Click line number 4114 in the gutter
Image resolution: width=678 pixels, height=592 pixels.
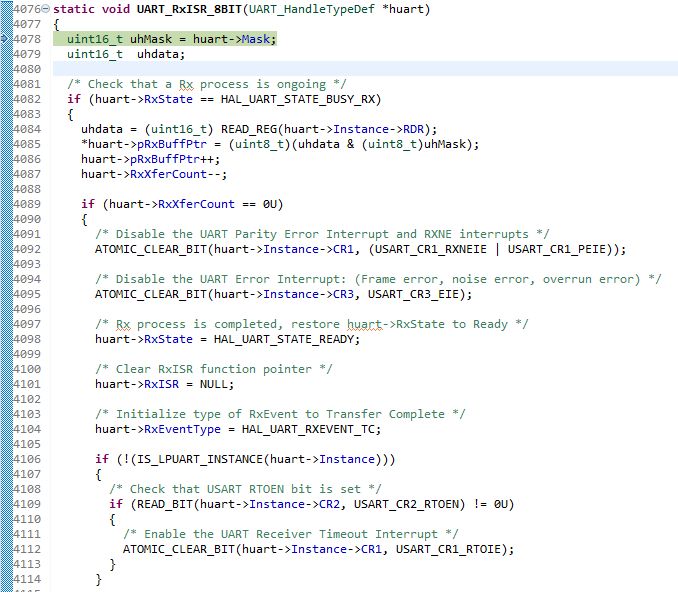[27, 579]
